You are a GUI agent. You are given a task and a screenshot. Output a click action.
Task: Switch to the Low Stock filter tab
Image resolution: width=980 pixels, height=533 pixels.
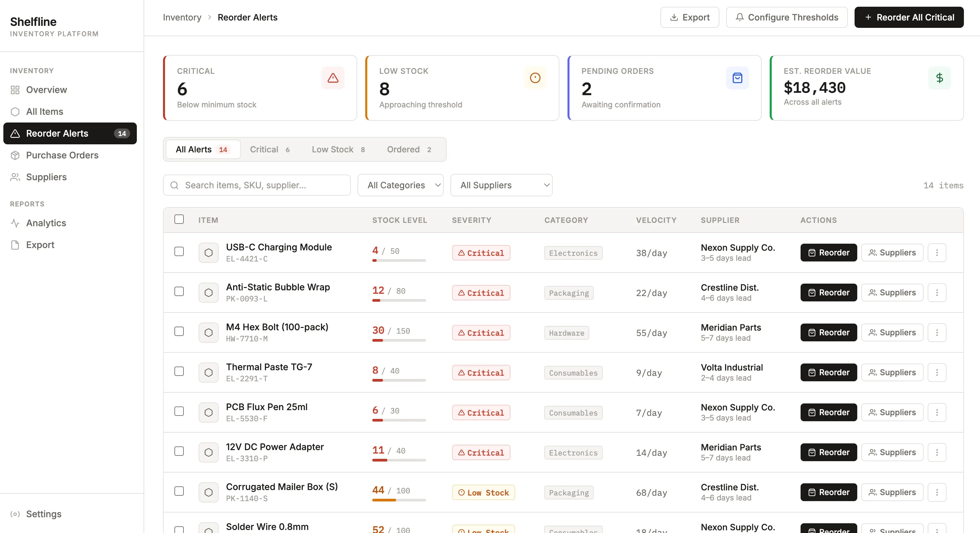338,150
